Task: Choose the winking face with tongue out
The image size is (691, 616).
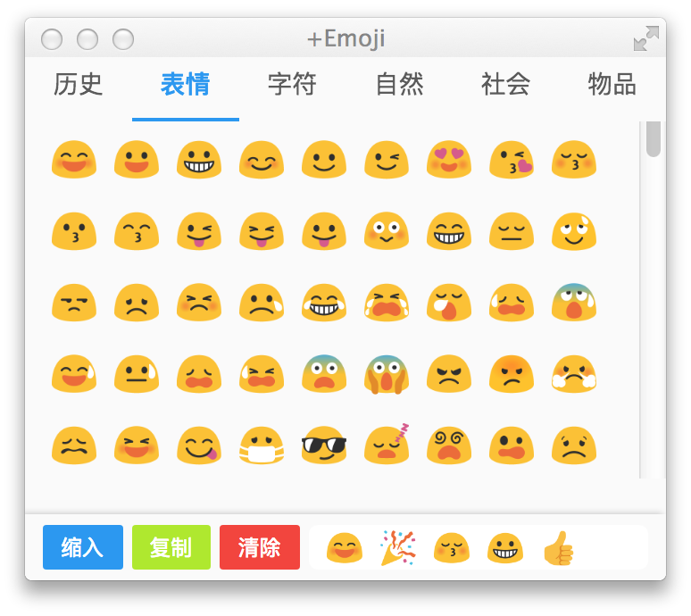Action: (x=199, y=231)
